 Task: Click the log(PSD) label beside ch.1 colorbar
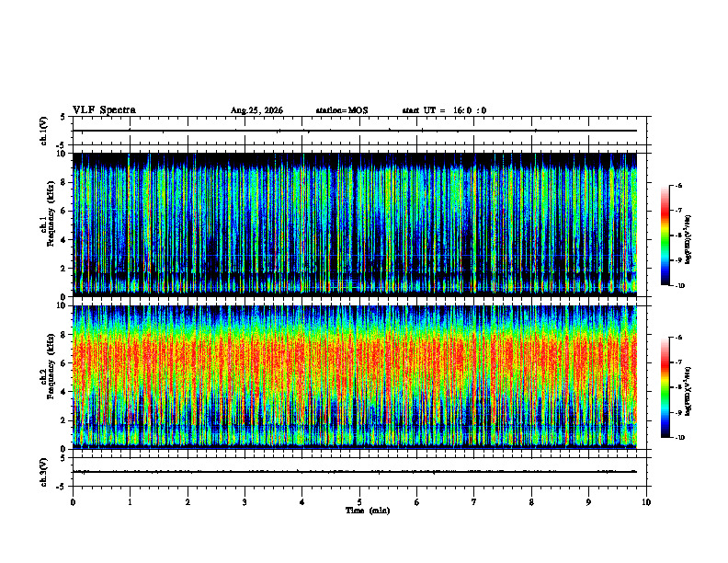click(688, 239)
